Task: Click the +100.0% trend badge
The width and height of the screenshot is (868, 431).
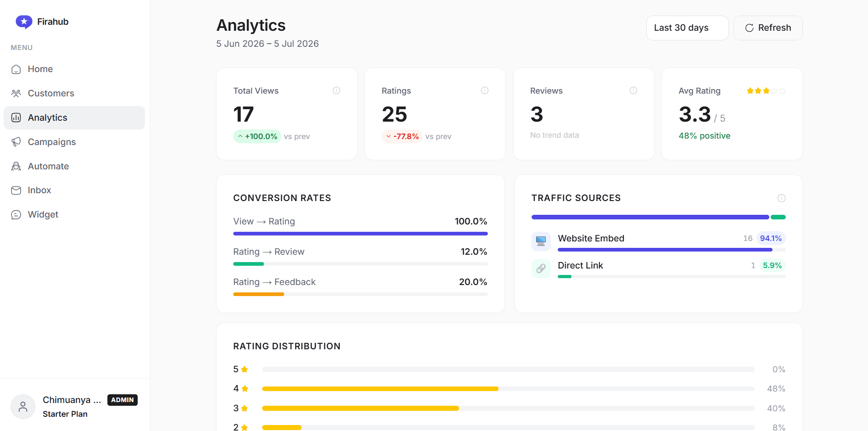Action: (257, 136)
